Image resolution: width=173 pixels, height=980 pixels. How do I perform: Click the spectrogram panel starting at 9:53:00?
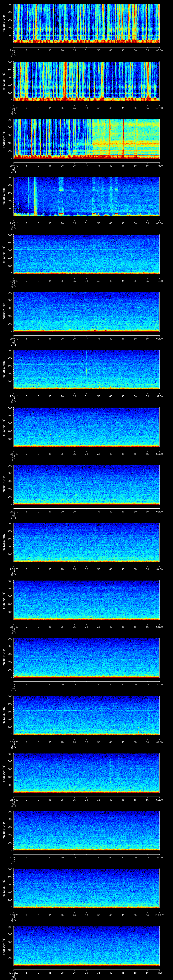point(87,543)
